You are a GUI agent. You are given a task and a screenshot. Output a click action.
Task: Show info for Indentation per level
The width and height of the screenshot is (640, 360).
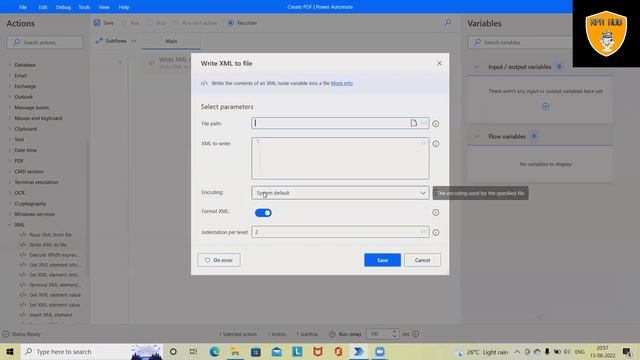tap(436, 233)
